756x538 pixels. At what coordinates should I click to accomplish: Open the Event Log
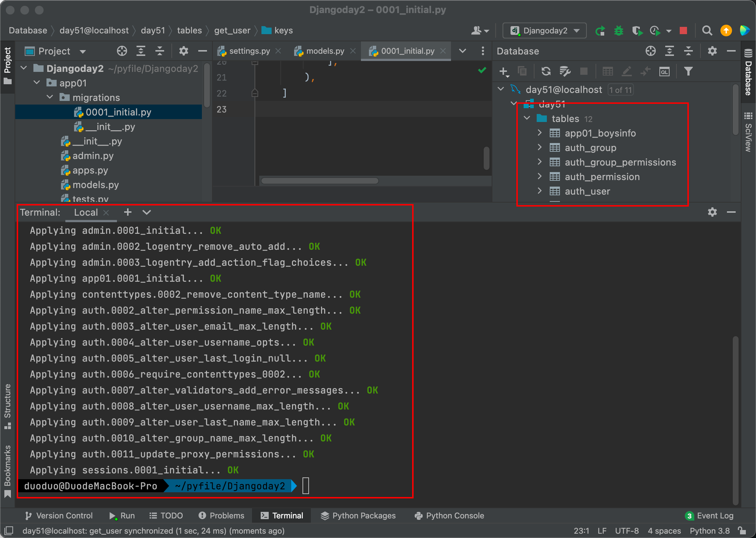[x=710, y=515]
